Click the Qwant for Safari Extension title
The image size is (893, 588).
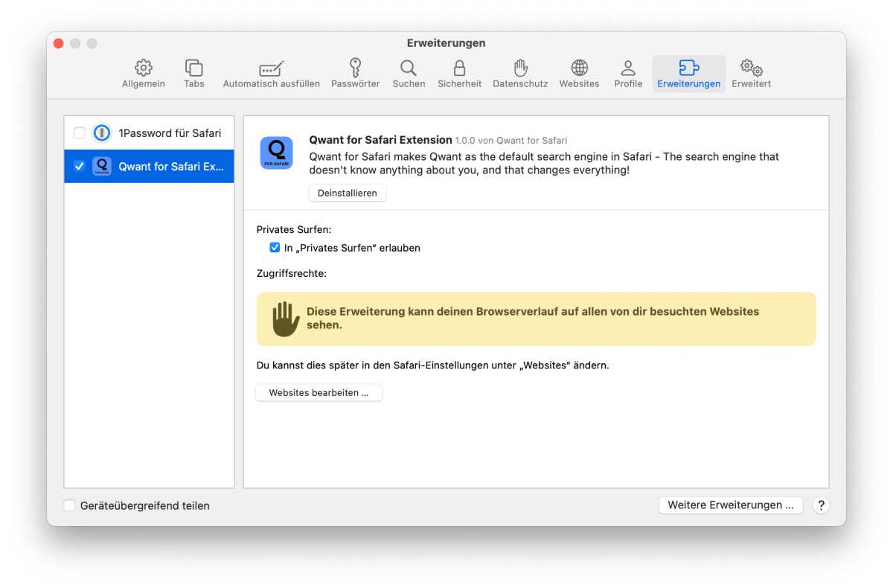pyautogui.click(x=380, y=139)
